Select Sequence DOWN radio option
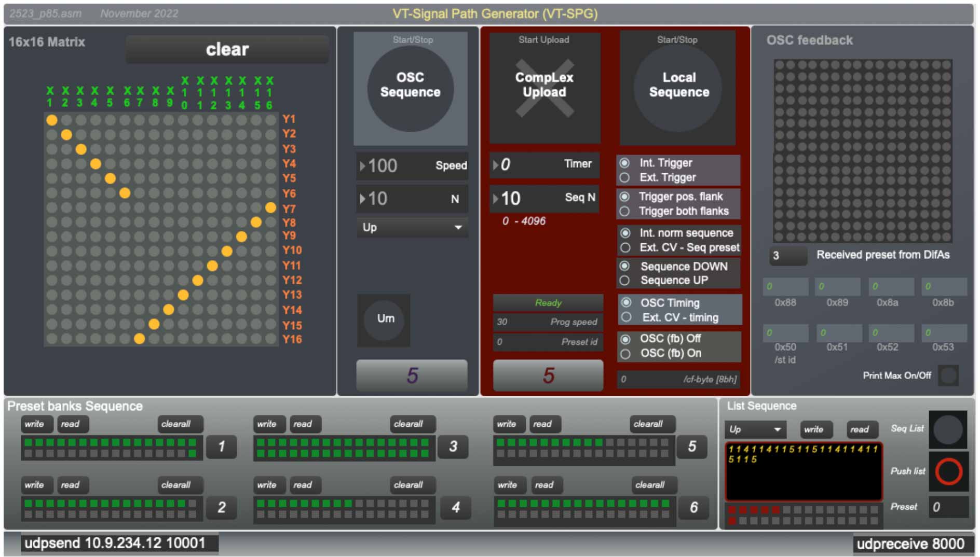 point(625,266)
